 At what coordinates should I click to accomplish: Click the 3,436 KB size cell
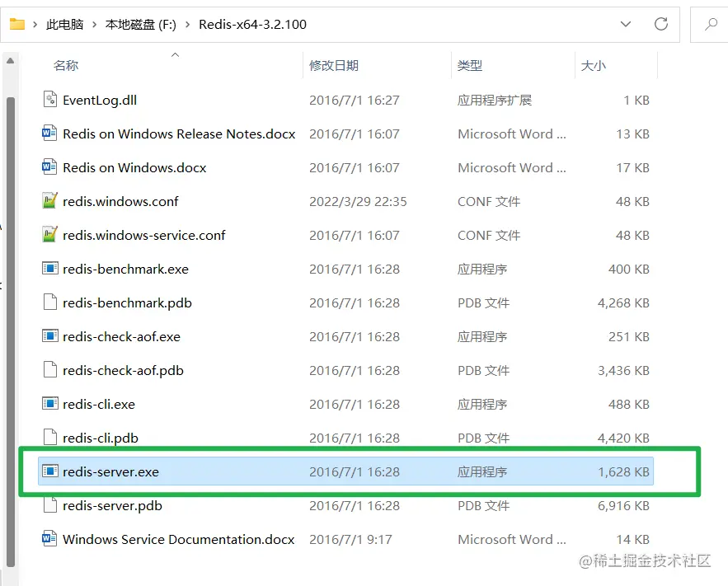tap(623, 370)
